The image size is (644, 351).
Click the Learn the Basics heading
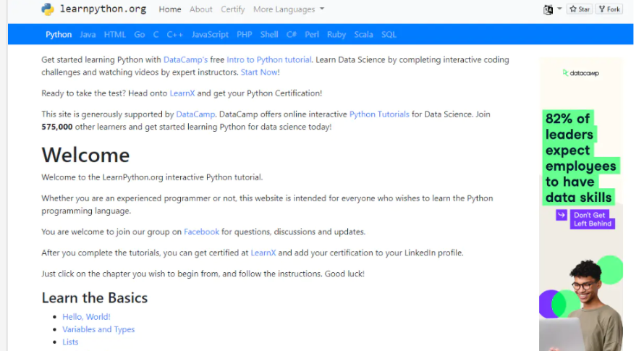95,298
